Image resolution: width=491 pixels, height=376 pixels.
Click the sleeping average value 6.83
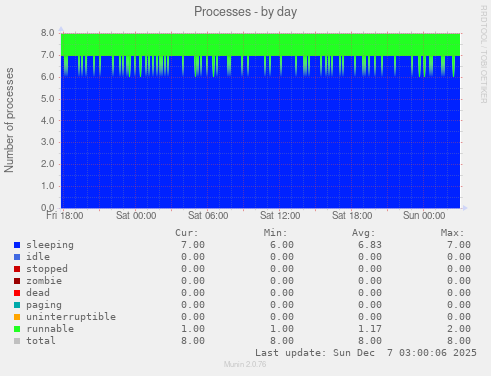pos(370,245)
